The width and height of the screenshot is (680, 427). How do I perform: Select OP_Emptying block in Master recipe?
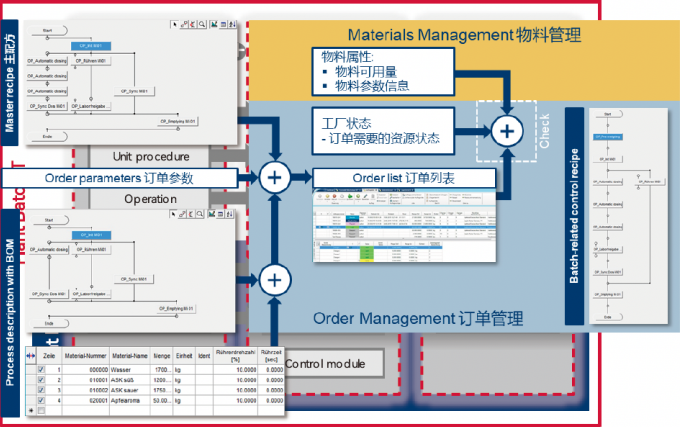(178, 121)
